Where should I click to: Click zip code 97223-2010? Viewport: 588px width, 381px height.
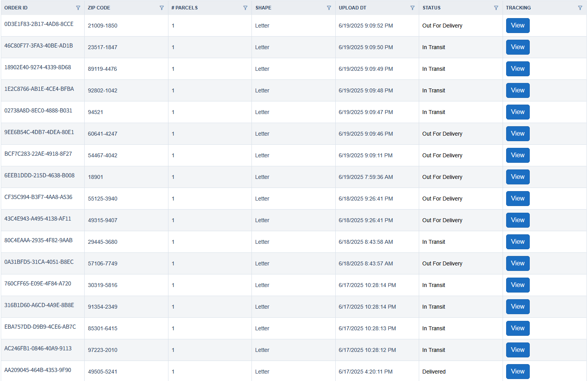(103, 350)
